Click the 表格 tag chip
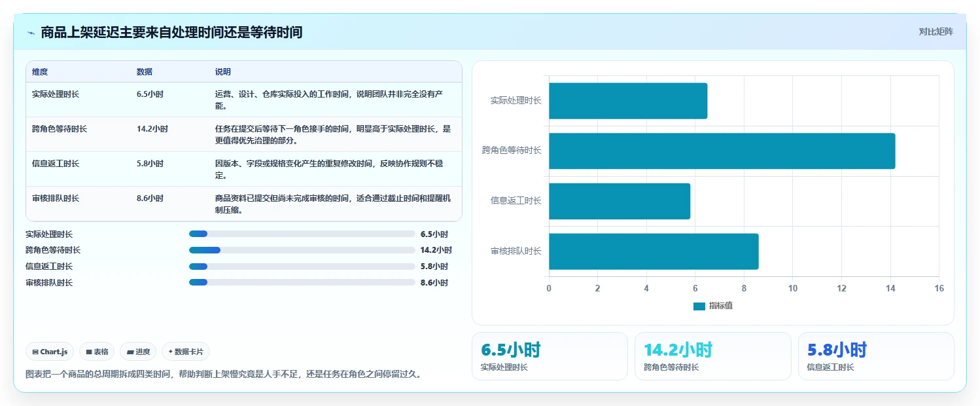The image size is (980, 406). coord(97,352)
